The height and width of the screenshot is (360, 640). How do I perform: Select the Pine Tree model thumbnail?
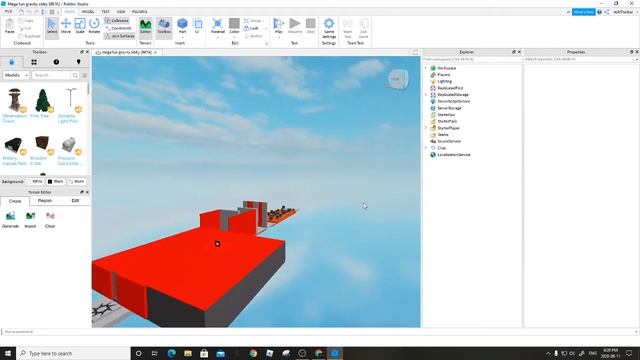pos(42,100)
